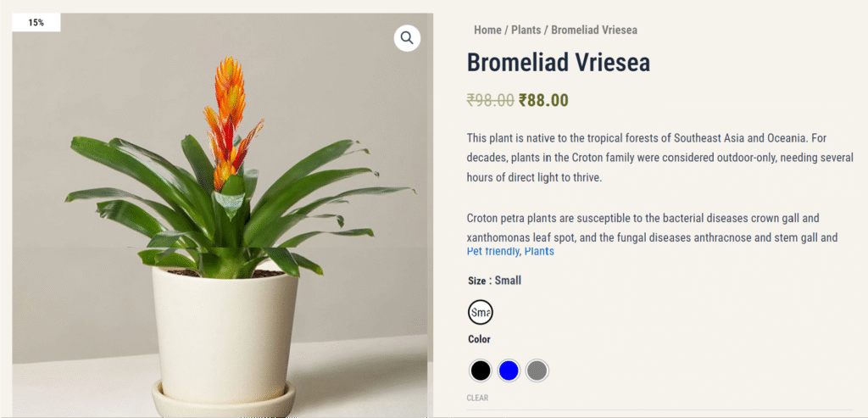Clear the selected variations with CLEAR
868x418 pixels.
tap(477, 398)
